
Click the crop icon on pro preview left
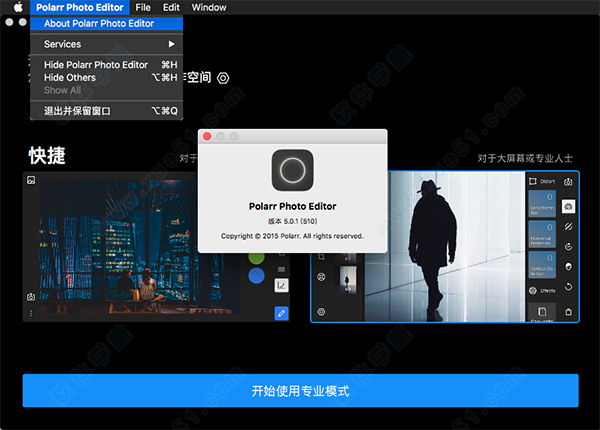point(321,256)
